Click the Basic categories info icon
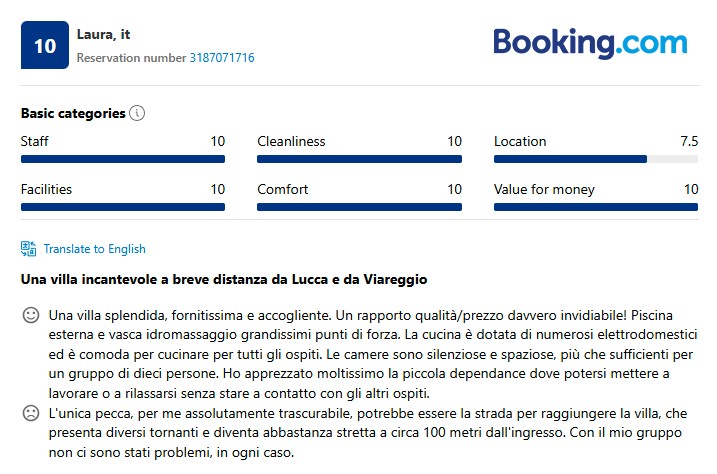 point(137,113)
